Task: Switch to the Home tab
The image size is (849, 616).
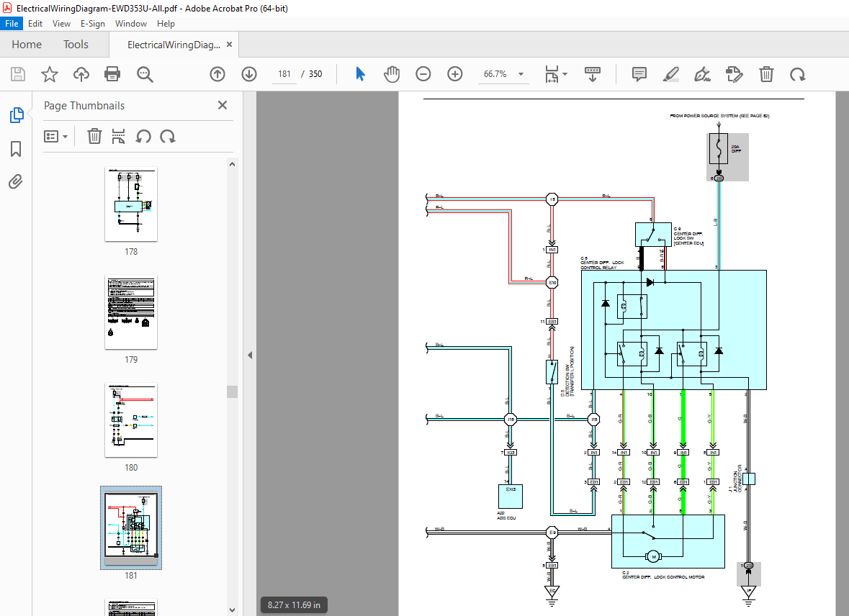Action: (26, 44)
